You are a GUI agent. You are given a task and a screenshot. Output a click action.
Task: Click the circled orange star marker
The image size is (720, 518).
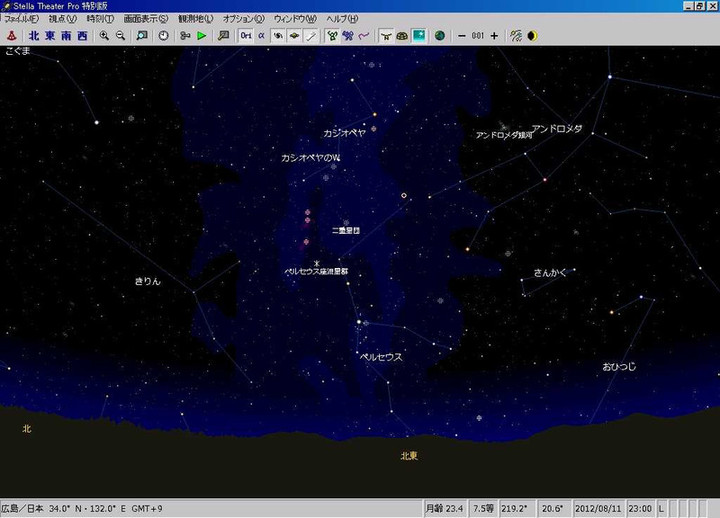tap(404, 196)
